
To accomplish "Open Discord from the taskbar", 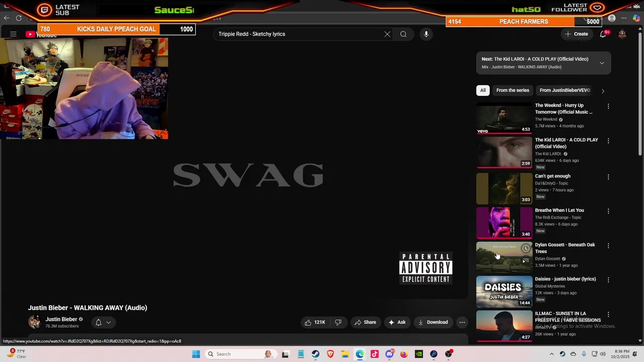I will 389,354.
